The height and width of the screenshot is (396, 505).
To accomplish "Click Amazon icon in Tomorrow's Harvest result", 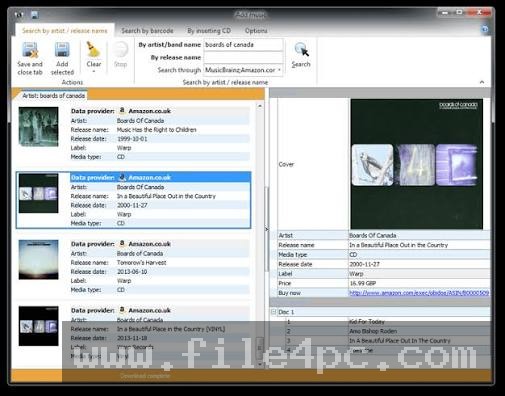I will coord(122,244).
